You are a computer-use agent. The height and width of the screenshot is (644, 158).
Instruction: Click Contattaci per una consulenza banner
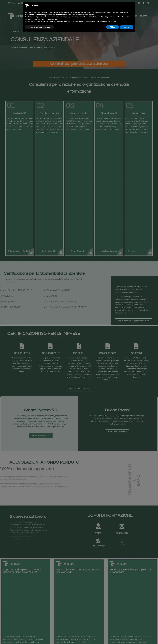pos(79,63)
